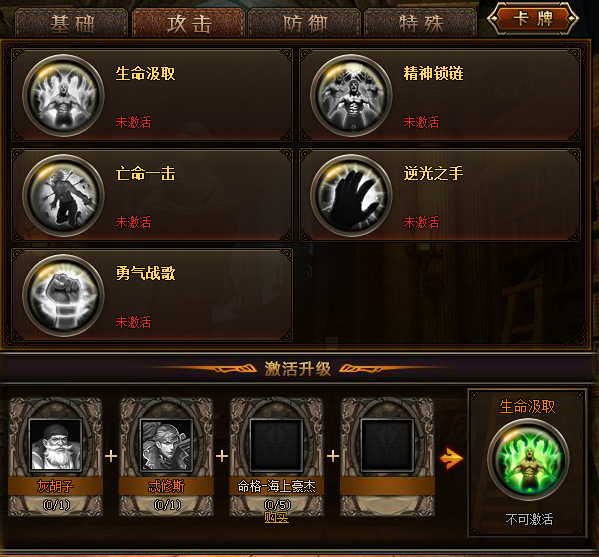This screenshot has height=557, width=599.
Task: Click the 卡牌 button
Action: click(x=533, y=18)
